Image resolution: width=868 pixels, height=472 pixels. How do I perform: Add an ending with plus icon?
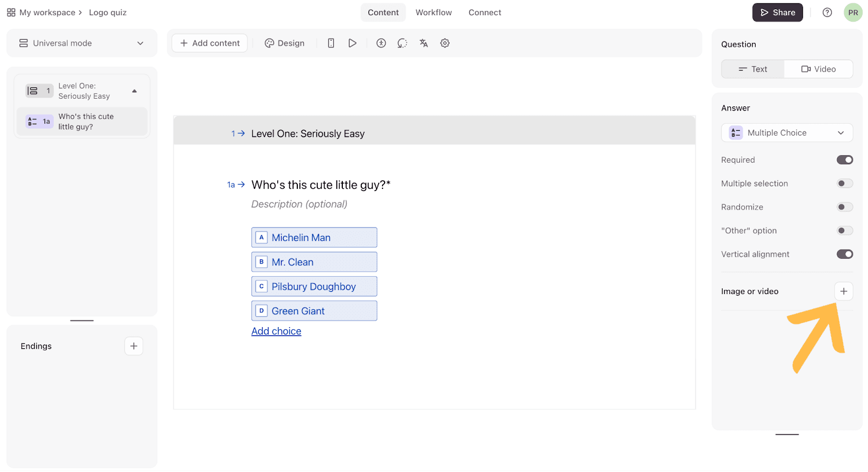134,346
